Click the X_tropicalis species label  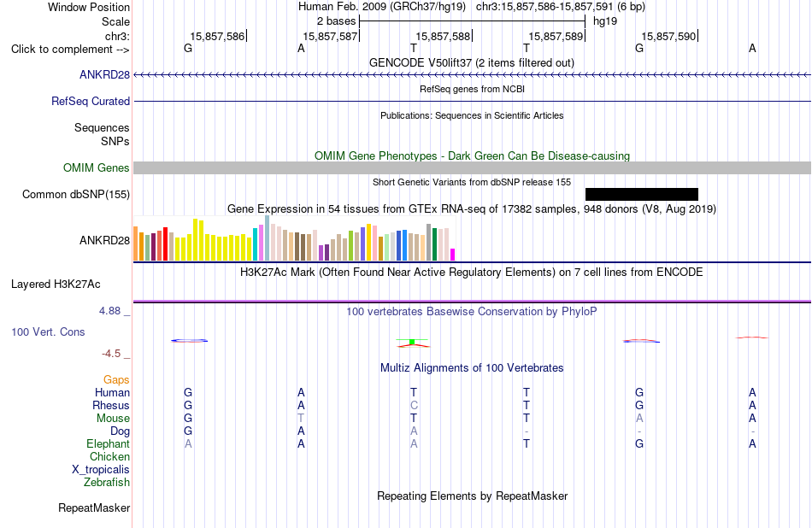[x=101, y=470]
